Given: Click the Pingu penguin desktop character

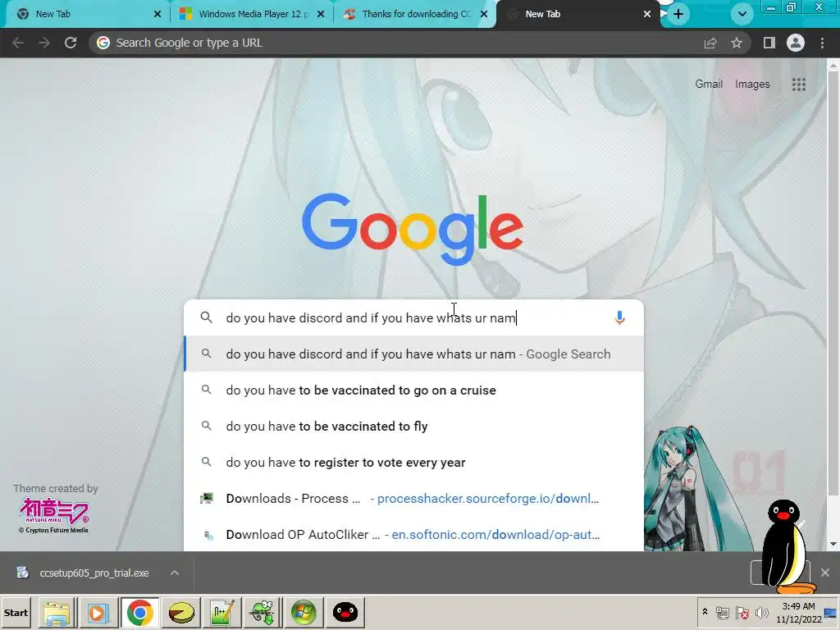Looking at the screenshot, I should pyautogui.click(x=787, y=546).
